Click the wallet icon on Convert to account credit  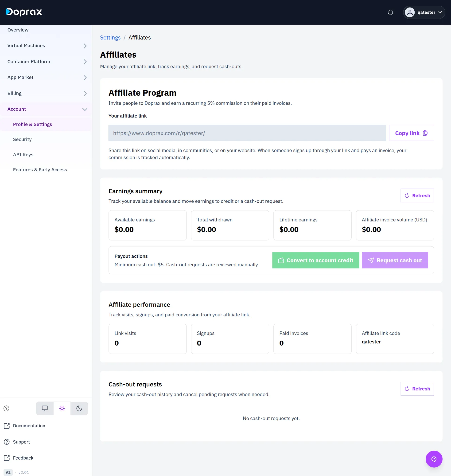pyautogui.click(x=281, y=260)
